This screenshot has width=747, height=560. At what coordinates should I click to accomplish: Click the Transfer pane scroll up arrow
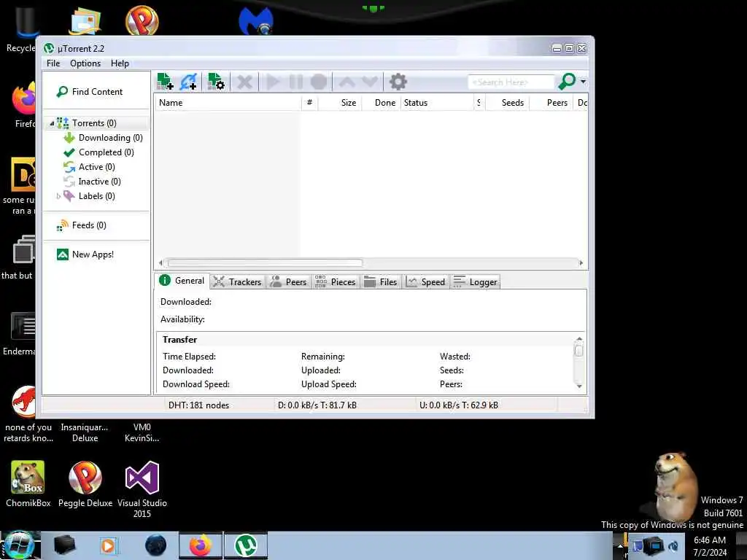pos(579,339)
